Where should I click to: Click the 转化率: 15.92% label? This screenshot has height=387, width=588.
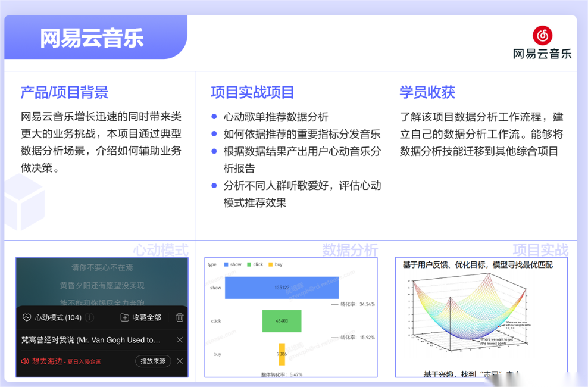357,338
